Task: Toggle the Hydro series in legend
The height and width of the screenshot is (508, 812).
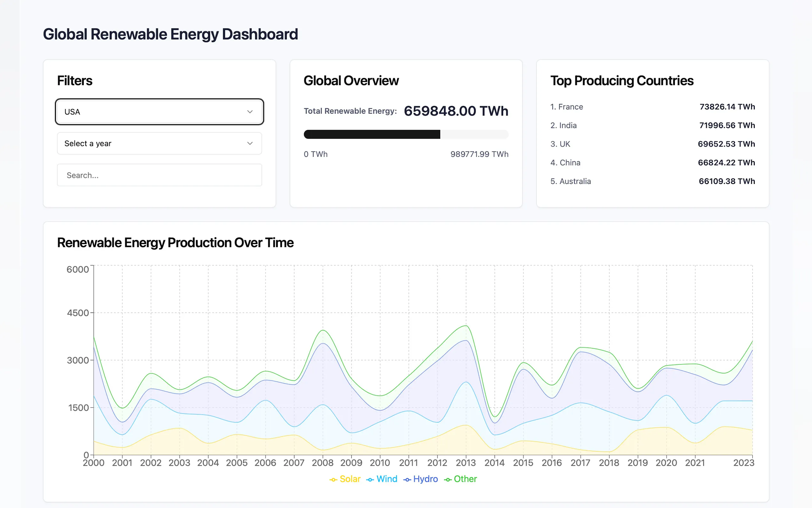Action: 425,479
